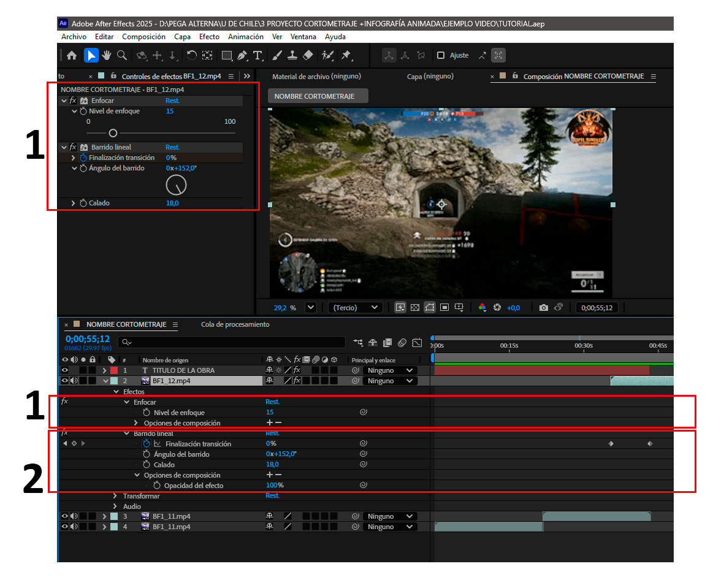Hide layer 3 BF1_11.mp4 video
705x588 pixels.
[65, 516]
